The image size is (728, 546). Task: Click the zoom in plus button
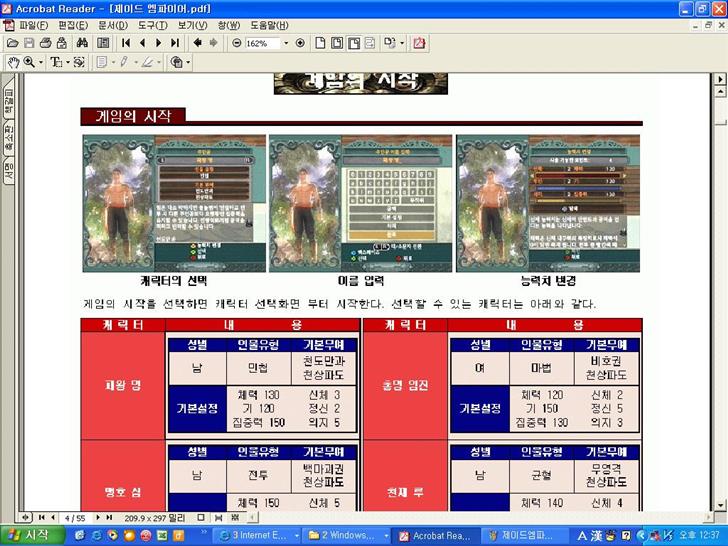[x=300, y=43]
